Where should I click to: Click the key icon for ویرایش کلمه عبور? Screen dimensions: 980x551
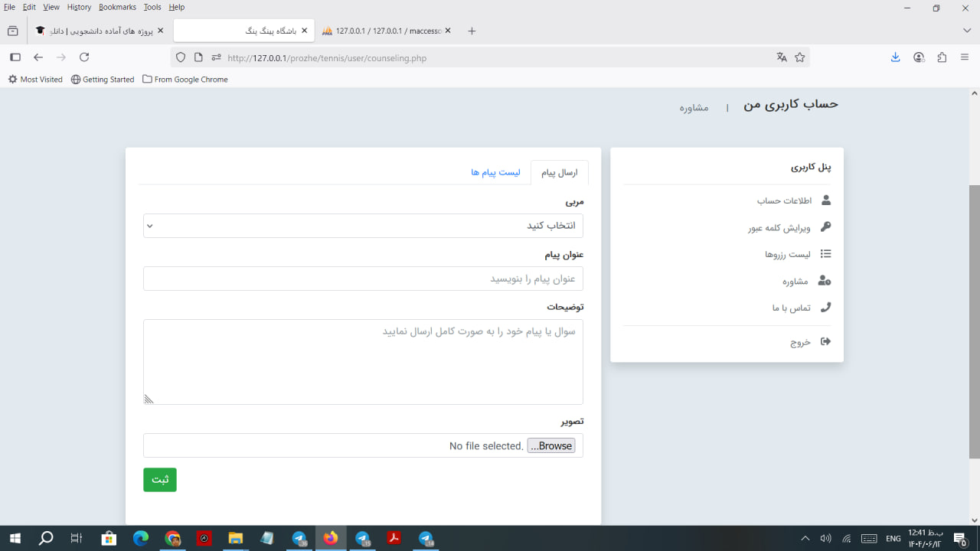tap(825, 227)
